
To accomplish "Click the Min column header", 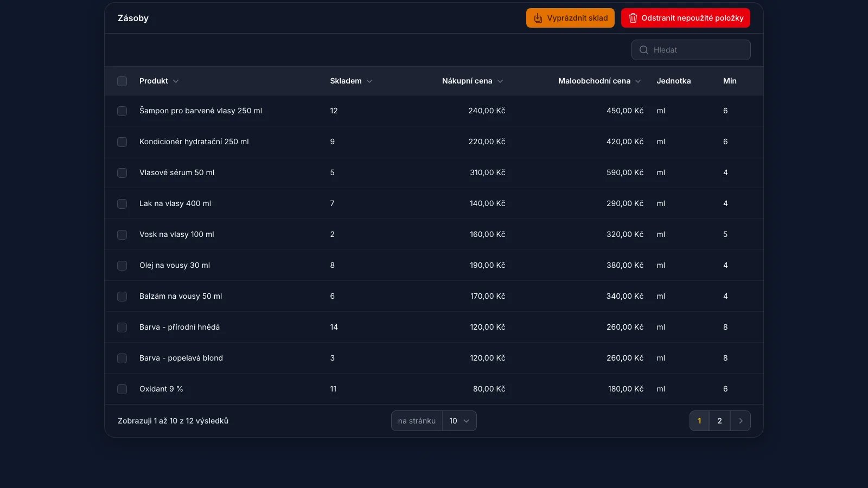I will (730, 81).
